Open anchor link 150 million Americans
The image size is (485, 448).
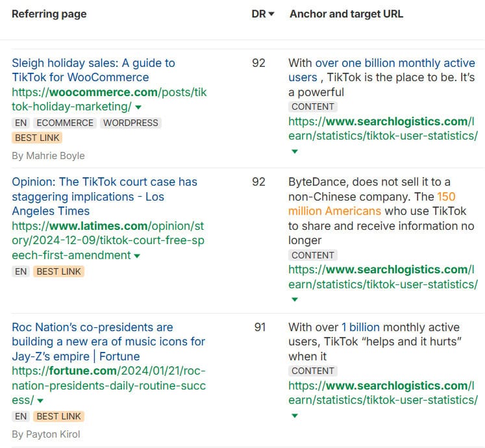pos(372,204)
